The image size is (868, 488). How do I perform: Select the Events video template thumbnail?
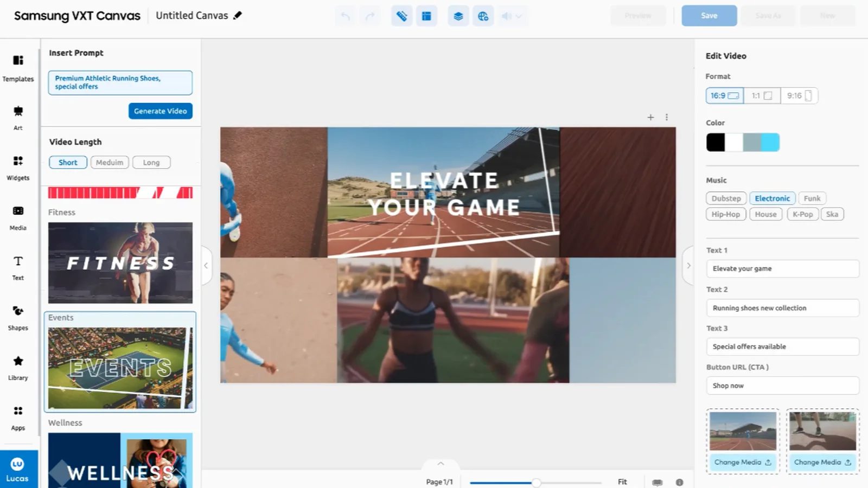click(x=120, y=368)
